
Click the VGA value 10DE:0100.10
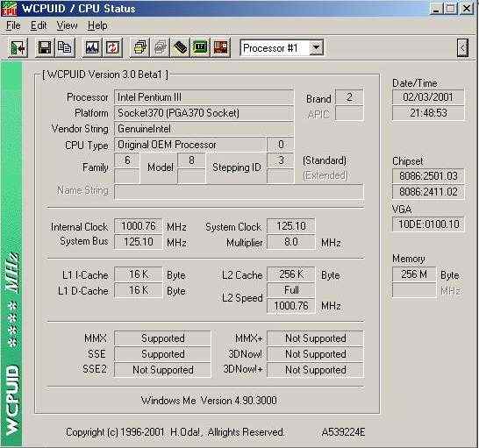pyautogui.click(x=428, y=224)
